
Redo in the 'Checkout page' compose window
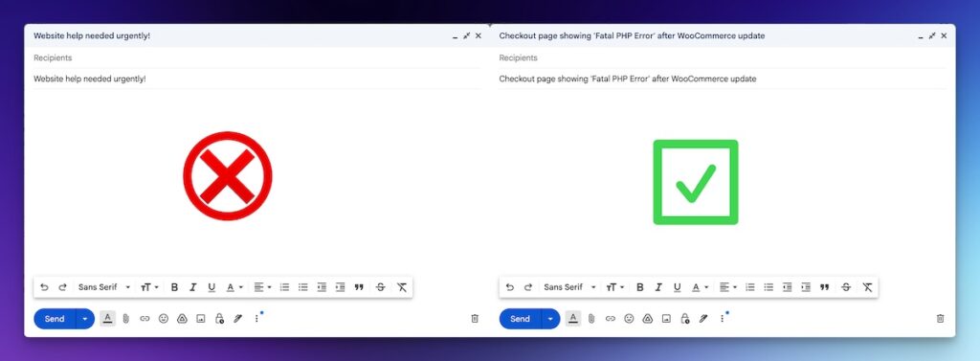pyautogui.click(x=528, y=287)
